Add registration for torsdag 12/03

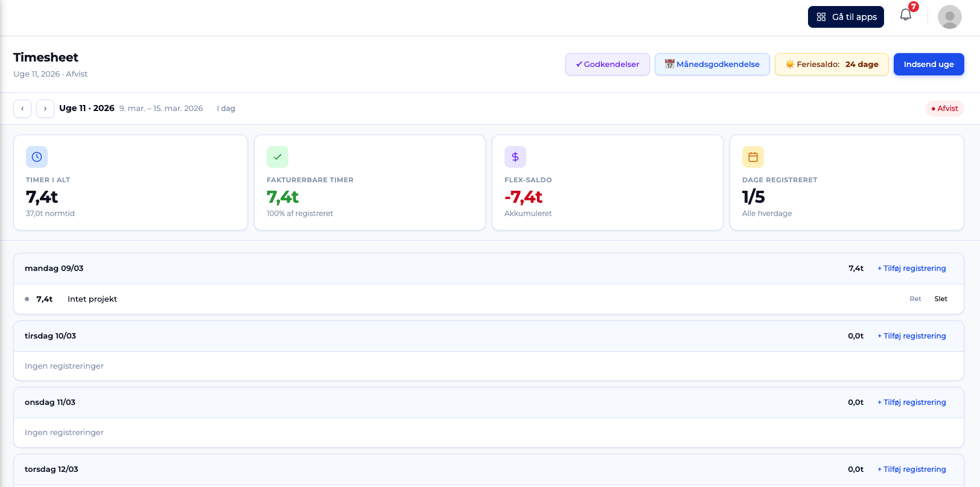911,469
